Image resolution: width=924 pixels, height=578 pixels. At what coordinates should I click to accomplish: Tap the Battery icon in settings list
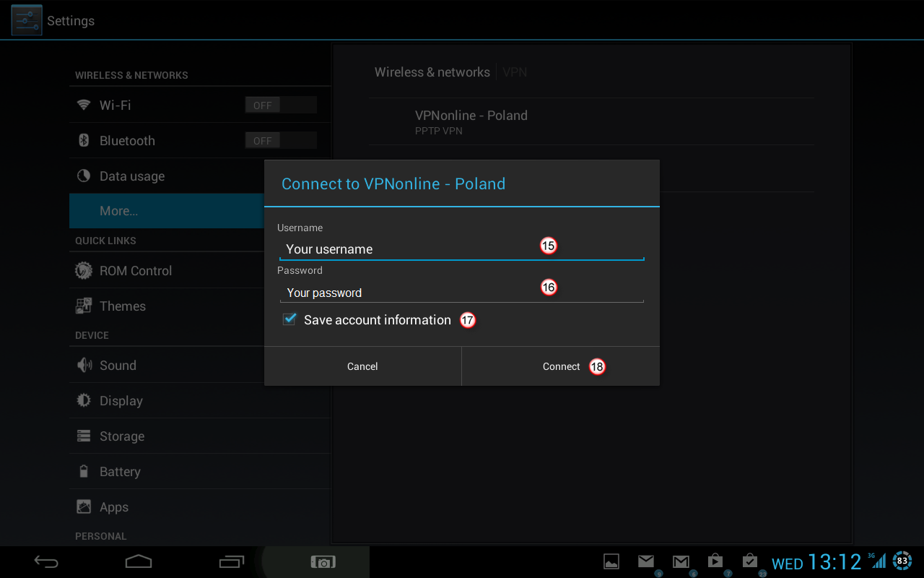[84, 471]
